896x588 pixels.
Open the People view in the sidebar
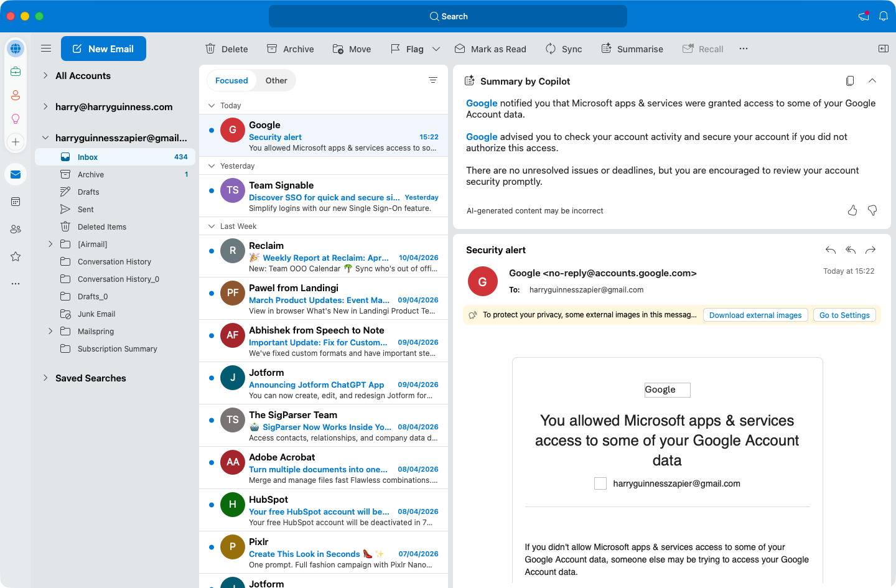pyautogui.click(x=16, y=229)
